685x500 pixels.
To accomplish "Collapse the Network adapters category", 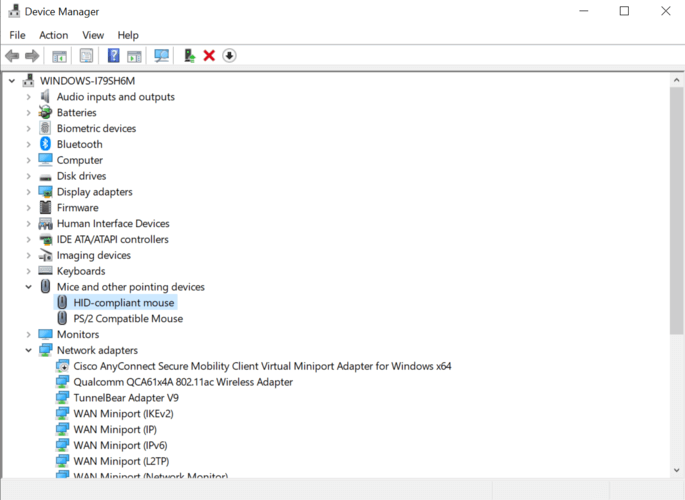I will (x=28, y=350).
